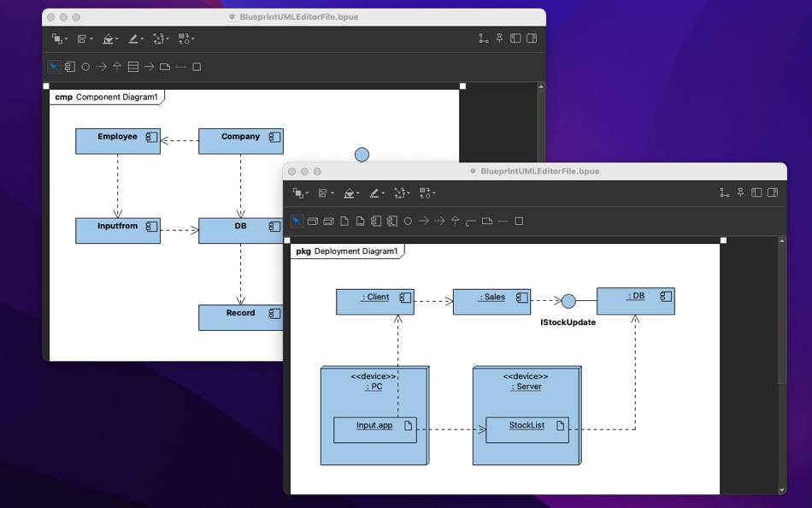Select Realization dashed-triangle tool in Component Diagram window
The image size is (812, 508).
coord(117,67)
